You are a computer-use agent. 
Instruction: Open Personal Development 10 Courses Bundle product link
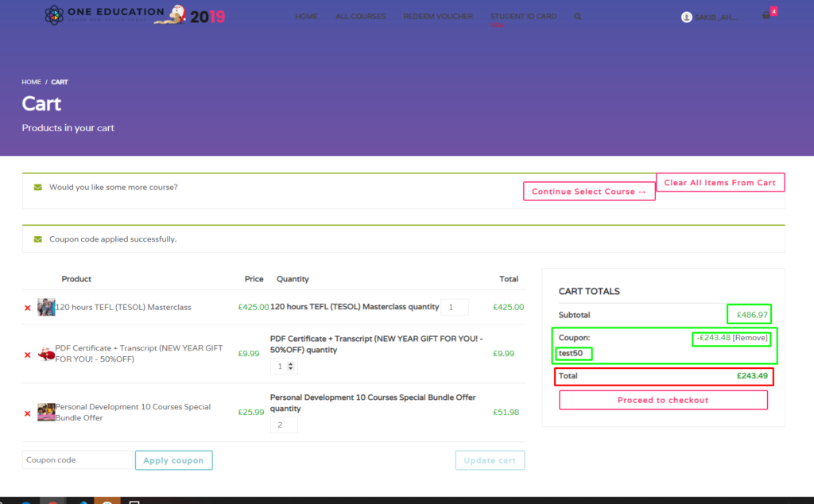133,412
